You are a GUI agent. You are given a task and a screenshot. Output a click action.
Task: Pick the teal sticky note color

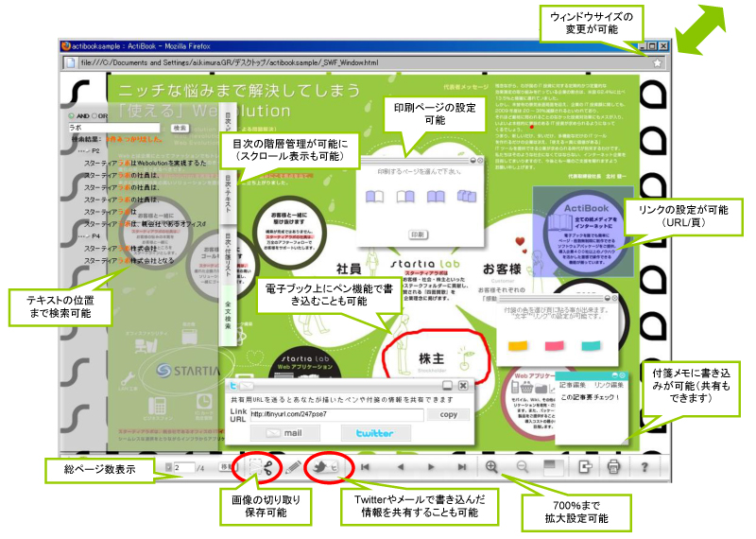(591, 345)
